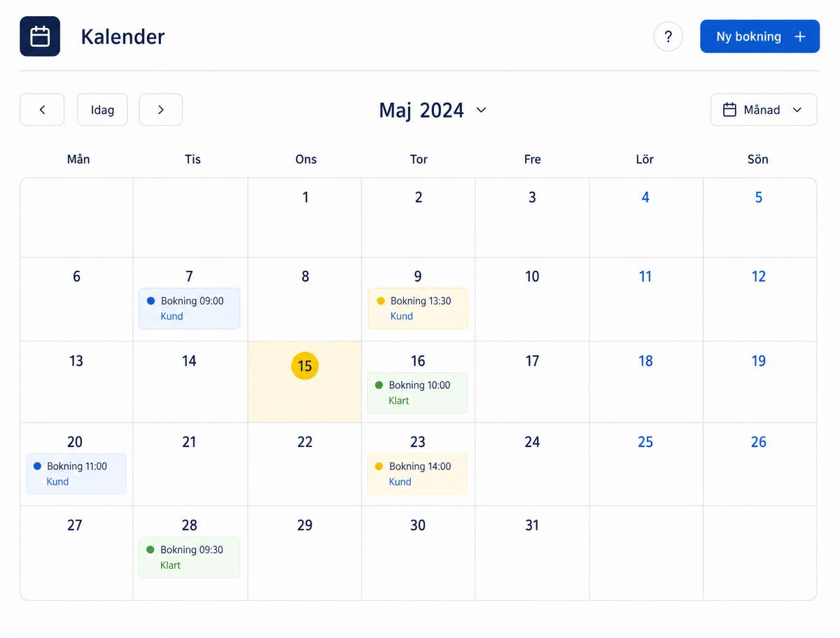Open help via the question mark icon
This screenshot has height=638, width=840.
click(x=668, y=36)
